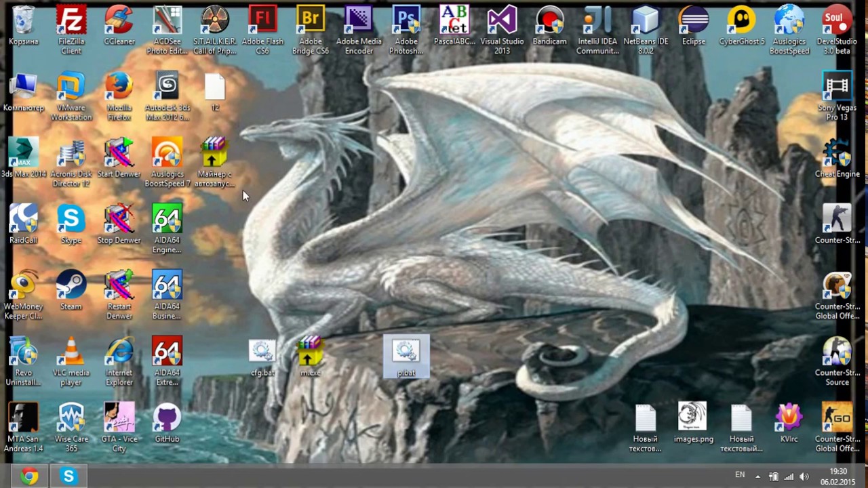Viewport: 868px width, 488px height.
Task: Click the Bandicam desktop shortcut
Action: coord(549,22)
